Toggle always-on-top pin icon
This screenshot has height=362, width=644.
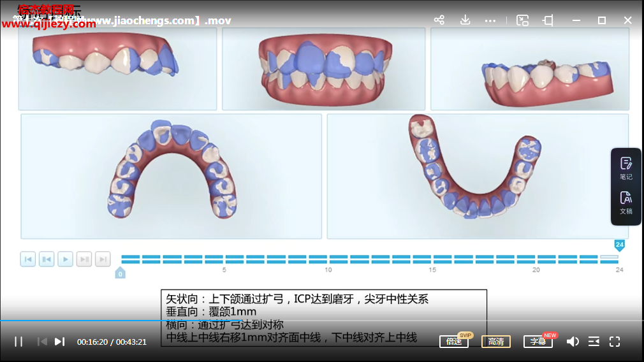(x=548, y=20)
